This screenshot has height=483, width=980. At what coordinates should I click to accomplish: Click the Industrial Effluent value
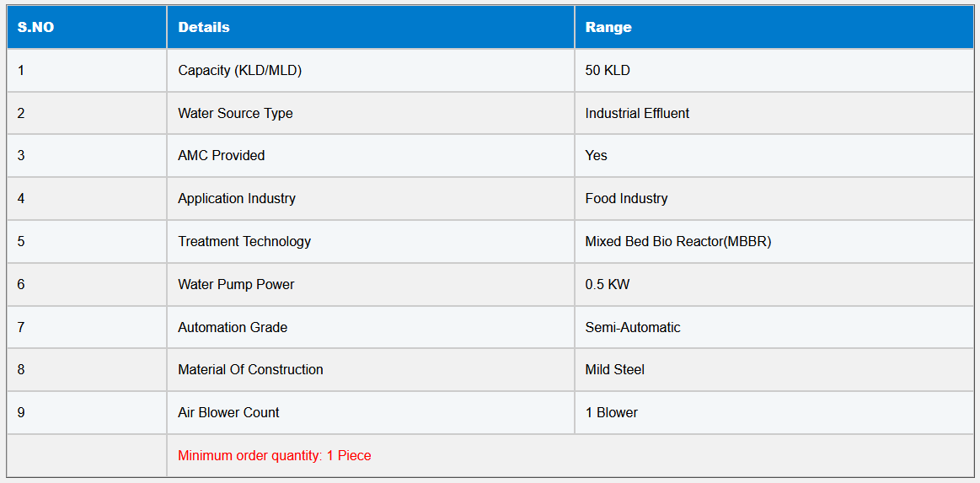coord(637,113)
